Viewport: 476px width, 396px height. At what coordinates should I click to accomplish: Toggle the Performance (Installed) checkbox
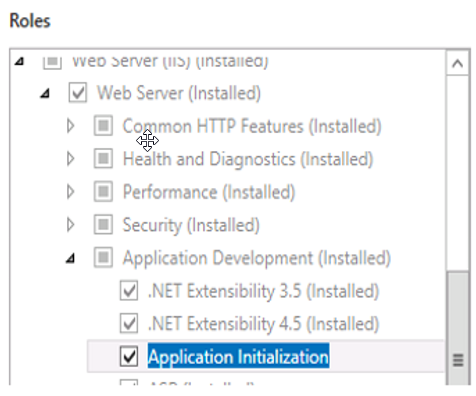[103, 192]
